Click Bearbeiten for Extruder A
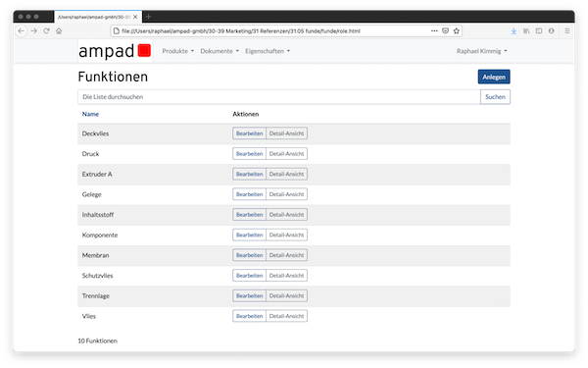 coord(249,174)
